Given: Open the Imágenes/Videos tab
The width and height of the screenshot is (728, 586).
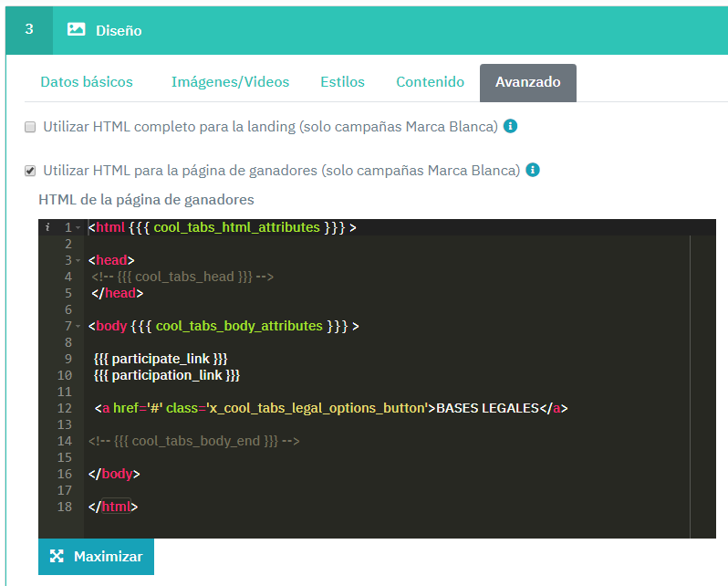Looking at the screenshot, I should coord(230,82).
